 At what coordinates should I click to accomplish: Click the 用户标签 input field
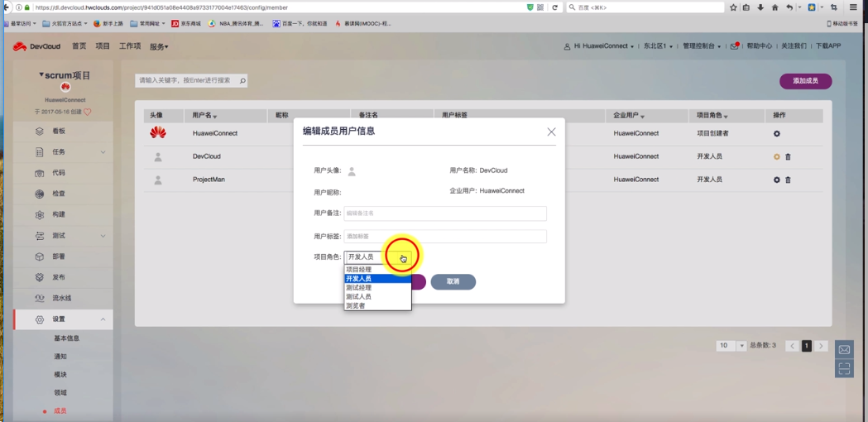coord(445,237)
